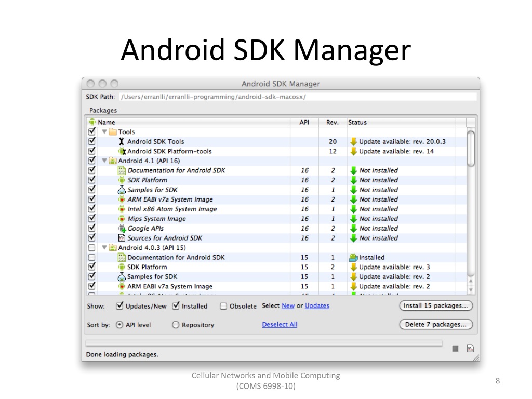Click API 15 Documentation for Android SDK icon
This screenshot has height=399, width=532.
coord(122,257)
